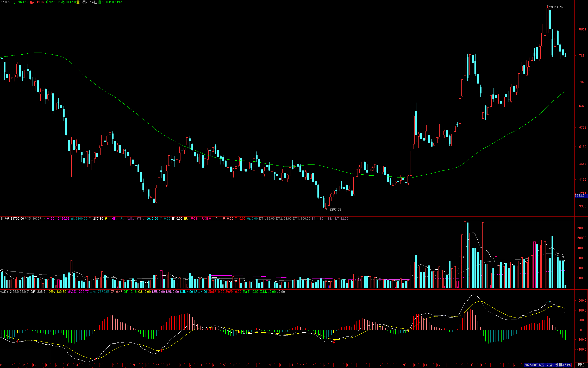Screen dimensions: 588x368
Task: Click the magenta V135: 17425.93 label
Action: point(58,219)
